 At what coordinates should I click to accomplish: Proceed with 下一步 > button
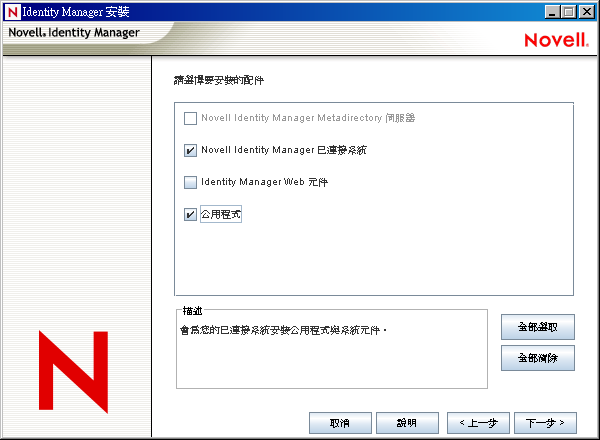[x=545, y=423]
